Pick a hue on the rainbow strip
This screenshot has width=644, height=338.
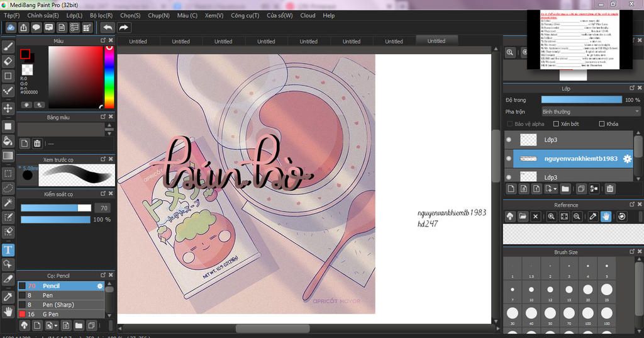tap(109, 77)
